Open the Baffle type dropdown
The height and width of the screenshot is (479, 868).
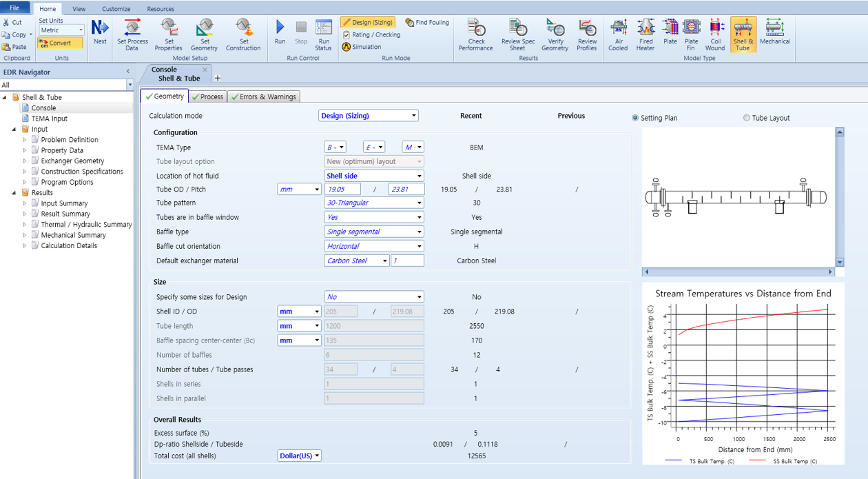(x=373, y=232)
